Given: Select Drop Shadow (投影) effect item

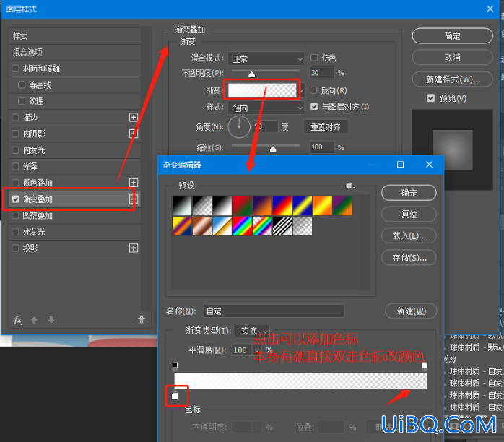Looking at the screenshot, I should pyautogui.click(x=74, y=248).
